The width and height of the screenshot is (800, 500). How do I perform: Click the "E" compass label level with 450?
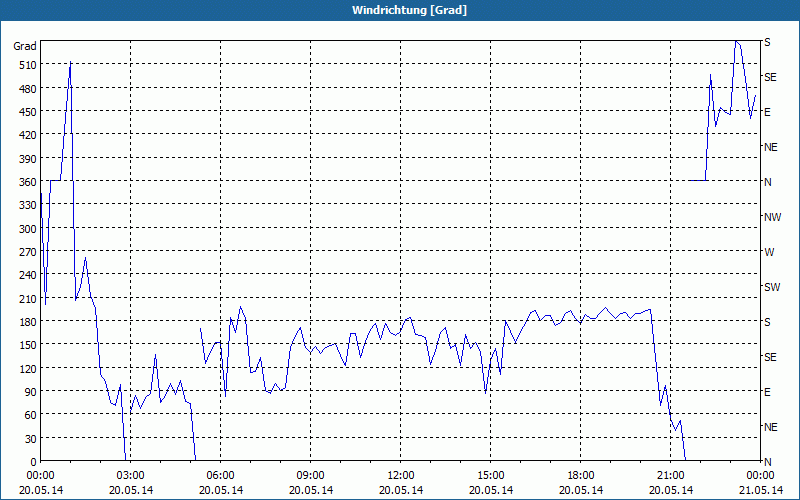click(767, 112)
